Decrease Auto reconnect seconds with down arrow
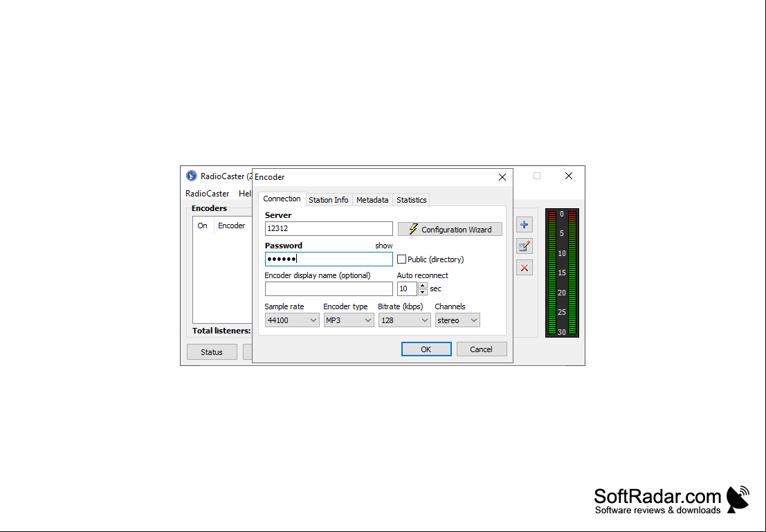This screenshot has width=766, height=532. click(x=423, y=292)
